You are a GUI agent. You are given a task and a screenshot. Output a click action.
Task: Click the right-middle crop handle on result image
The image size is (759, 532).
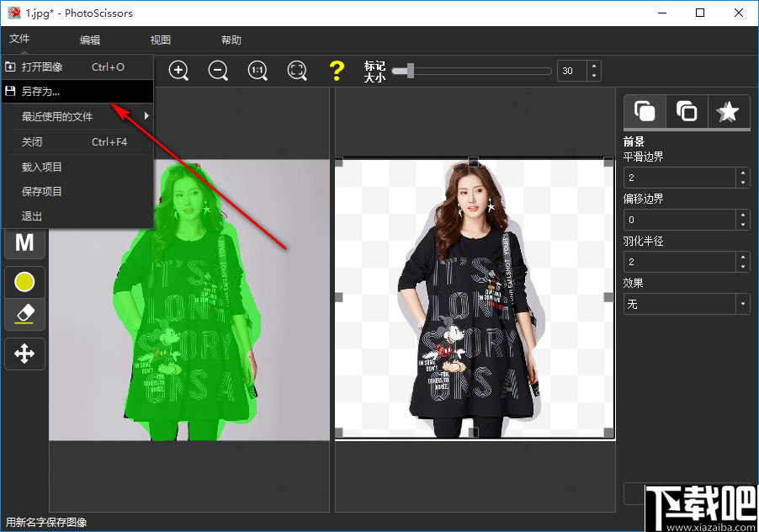(609, 297)
